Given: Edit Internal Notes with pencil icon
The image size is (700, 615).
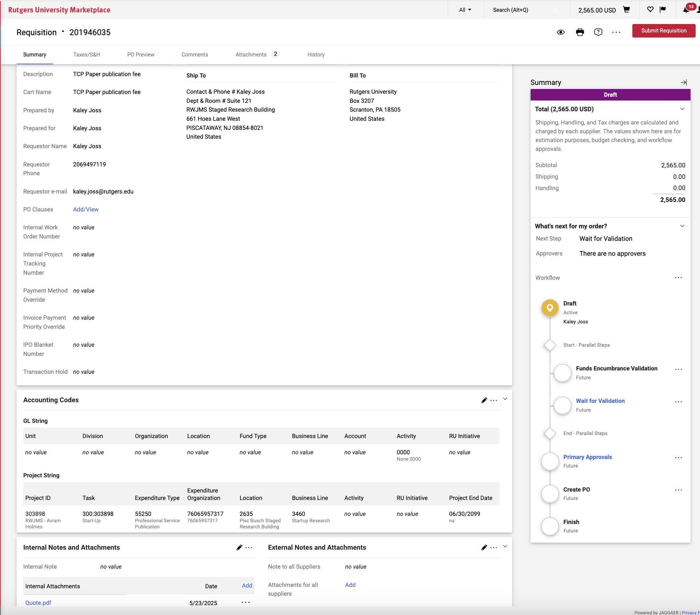Looking at the screenshot, I should pos(239,547).
